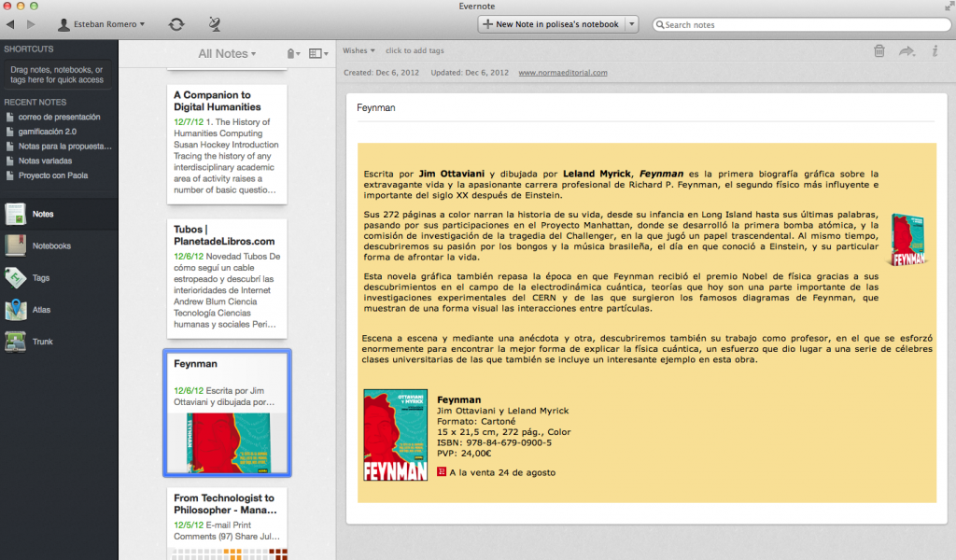
Task: Click the Feynman cover thumbnail in note card
Action: (x=228, y=442)
